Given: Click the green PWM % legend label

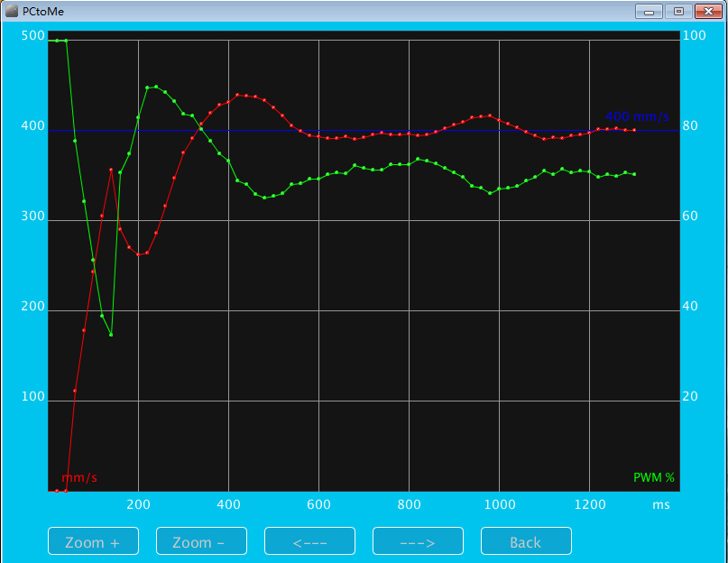Looking at the screenshot, I should click(654, 477).
